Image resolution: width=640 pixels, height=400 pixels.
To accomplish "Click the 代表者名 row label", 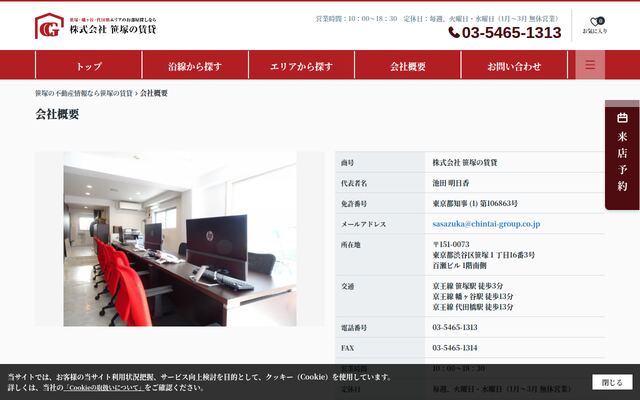I will point(354,183).
